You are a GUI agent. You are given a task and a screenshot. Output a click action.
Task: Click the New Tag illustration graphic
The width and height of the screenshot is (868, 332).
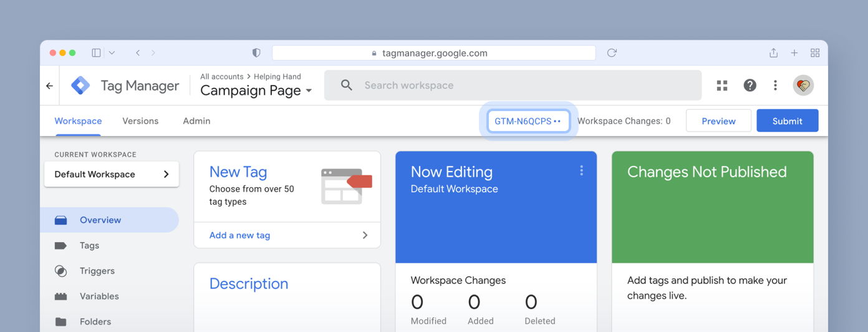pyautogui.click(x=346, y=186)
